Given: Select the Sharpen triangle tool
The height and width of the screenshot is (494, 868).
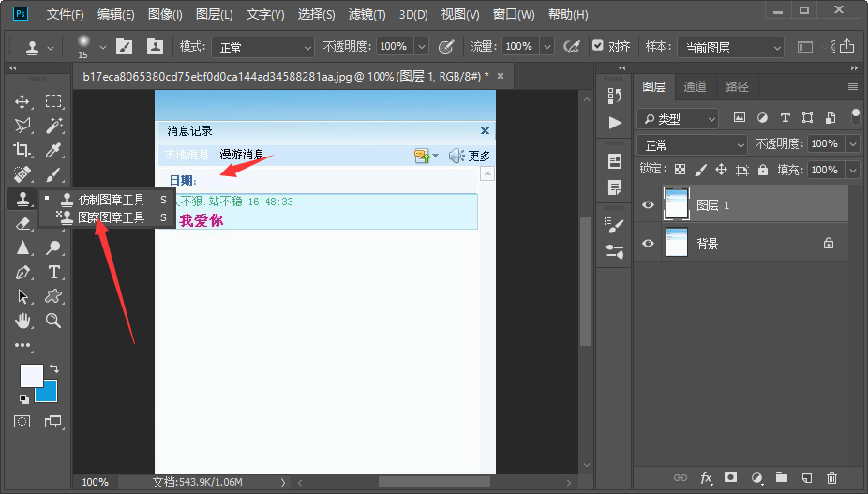Looking at the screenshot, I should 22,247.
